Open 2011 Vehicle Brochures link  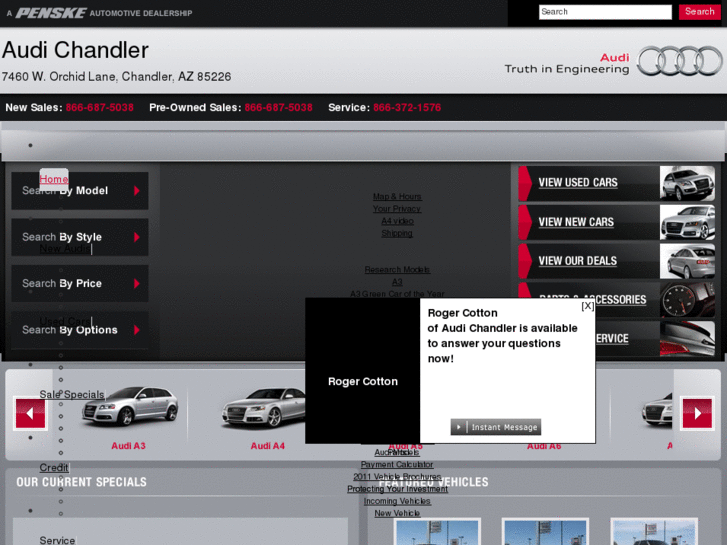coord(397,476)
